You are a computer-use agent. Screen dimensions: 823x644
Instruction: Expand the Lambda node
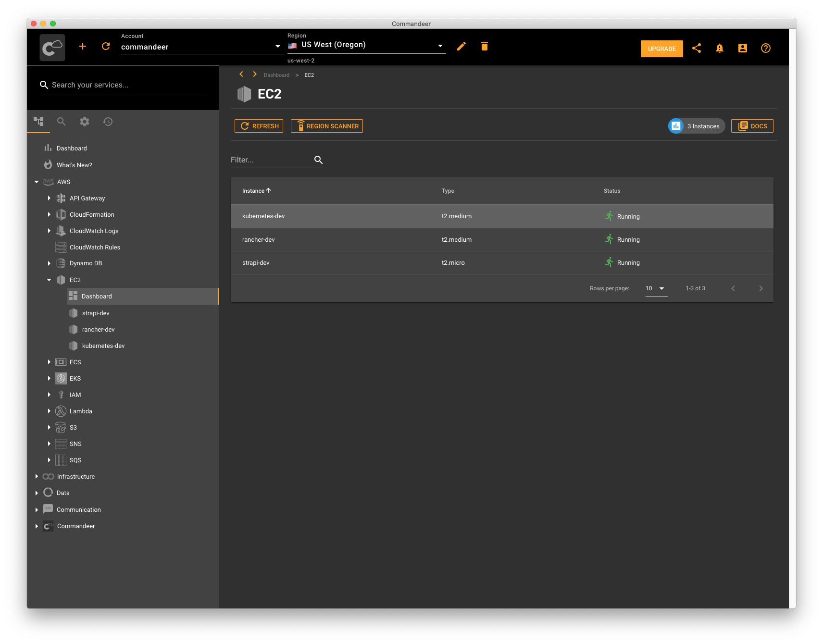tap(49, 411)
